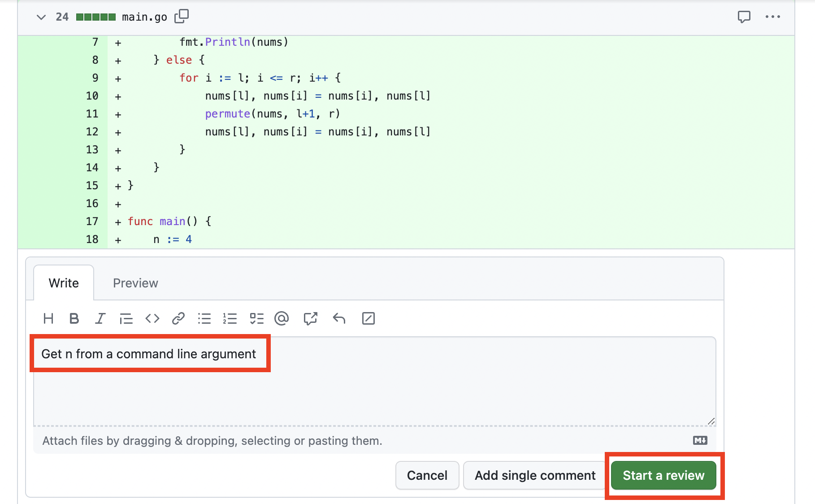
Task: Select the Write tab
Action: [63, 282]
